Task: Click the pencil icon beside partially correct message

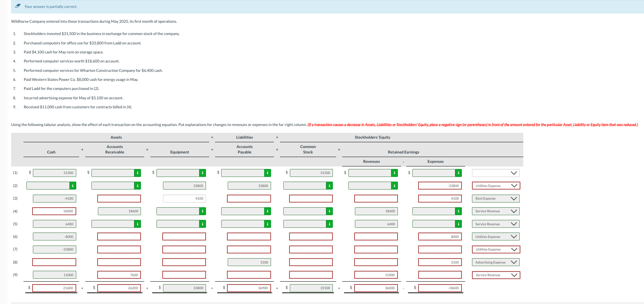Action: (x=18, y=6)
